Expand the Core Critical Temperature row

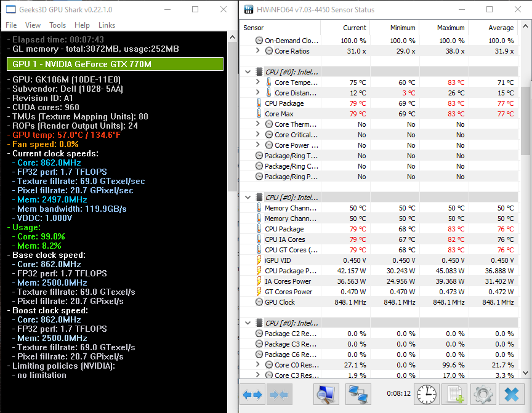pos(257,134)
